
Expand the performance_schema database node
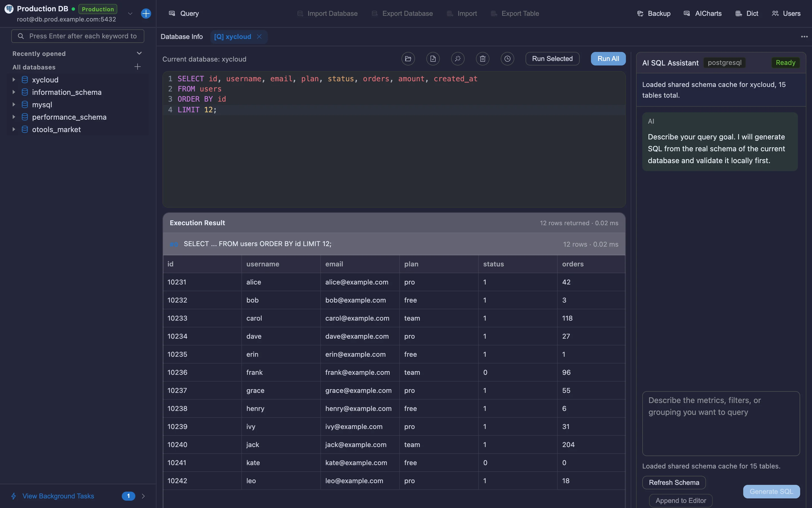click(x=14, y=117)
